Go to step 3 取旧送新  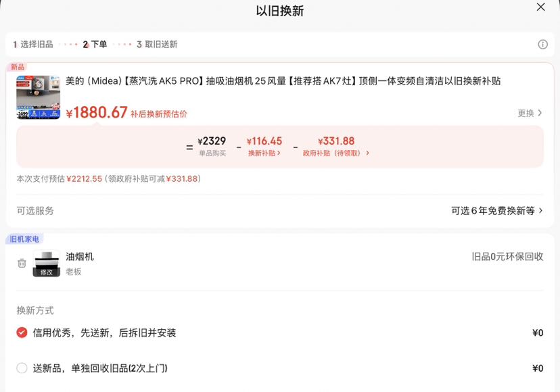coord(157,45)
